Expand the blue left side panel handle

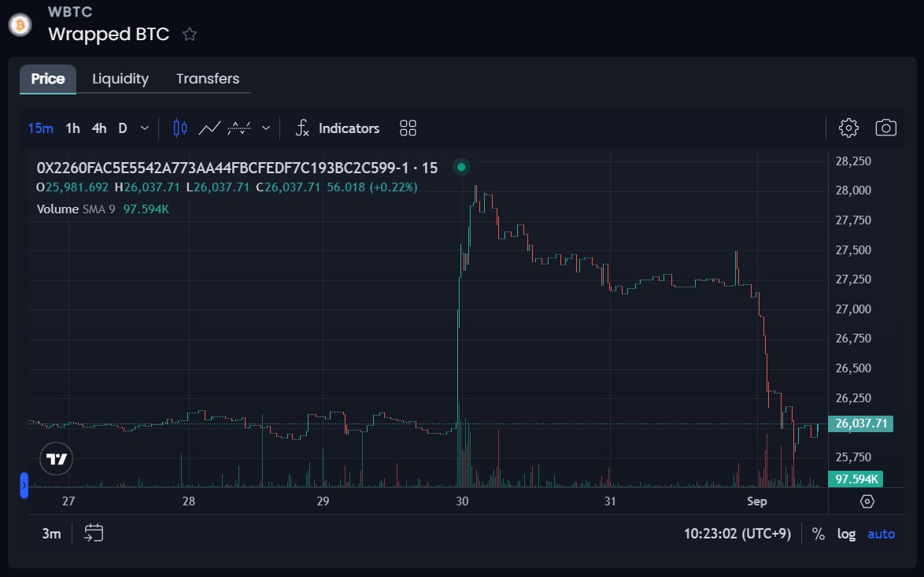pyautogui.click(x=24, y=485)
